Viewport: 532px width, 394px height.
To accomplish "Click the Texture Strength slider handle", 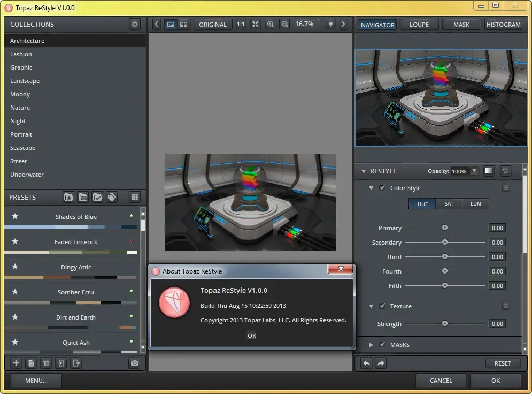I will tap(444, 324).
